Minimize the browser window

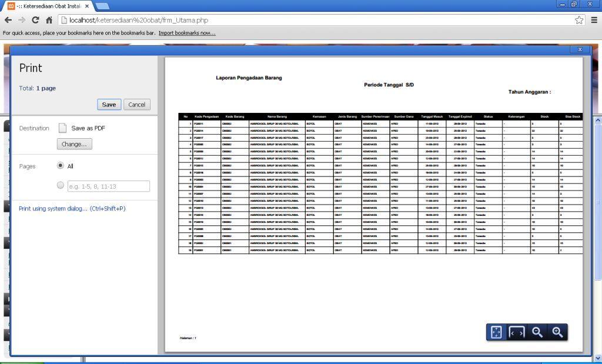pos(563,4)
